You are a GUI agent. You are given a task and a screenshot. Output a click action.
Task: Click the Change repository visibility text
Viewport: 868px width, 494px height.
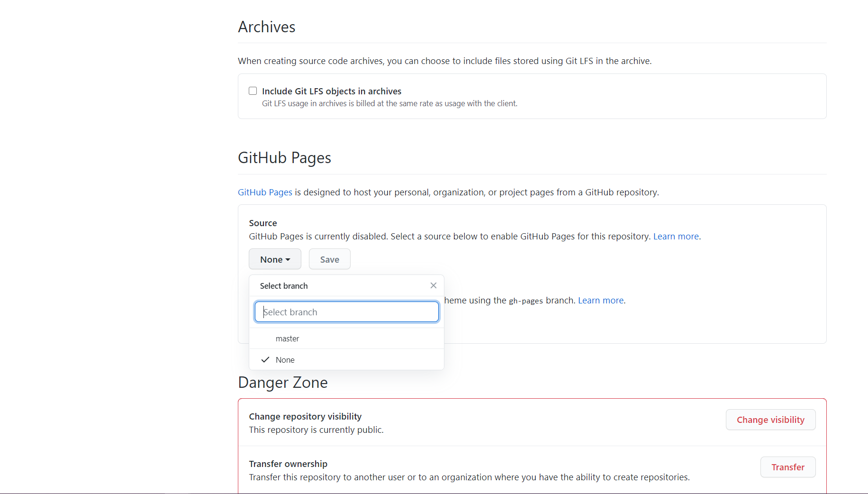tap(305, 417)
